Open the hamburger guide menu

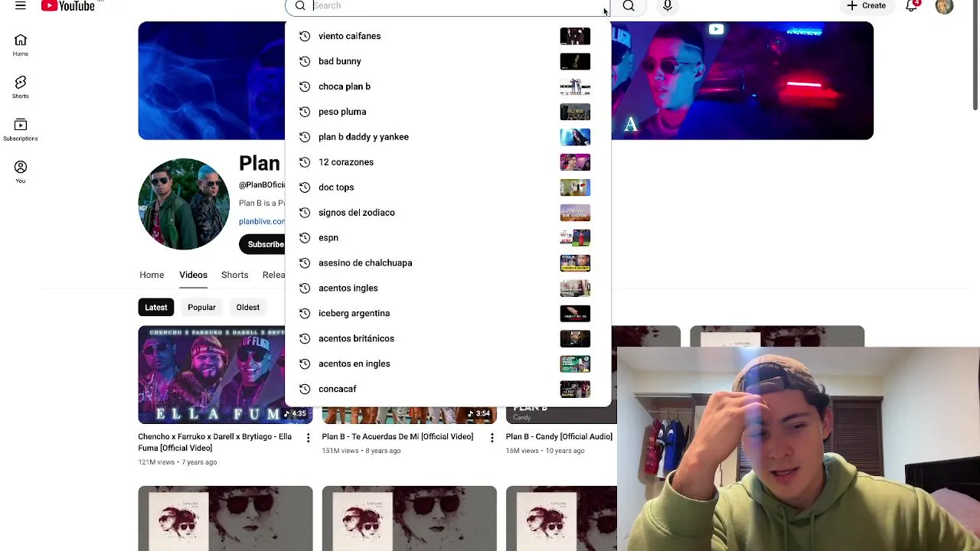[21, 6]
